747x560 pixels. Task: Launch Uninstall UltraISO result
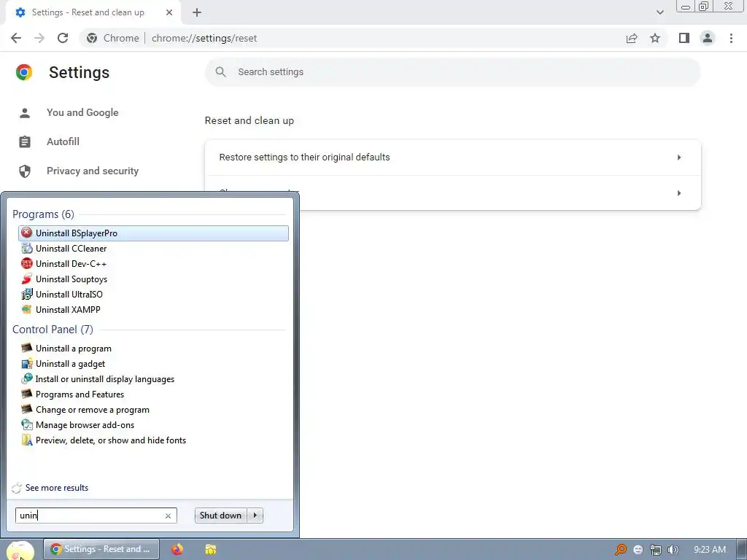pos(153,295)
